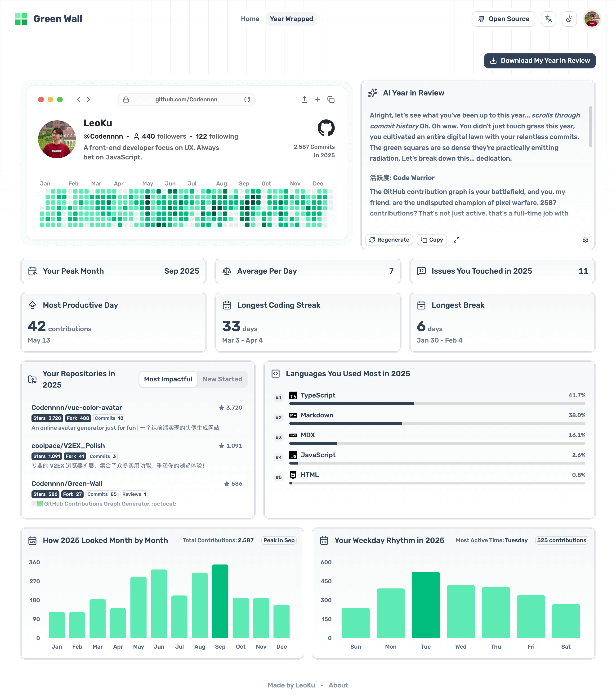This screenshot has width=616, height=696.
Task: Click the language translate icon in header
Action: (548, 19)
